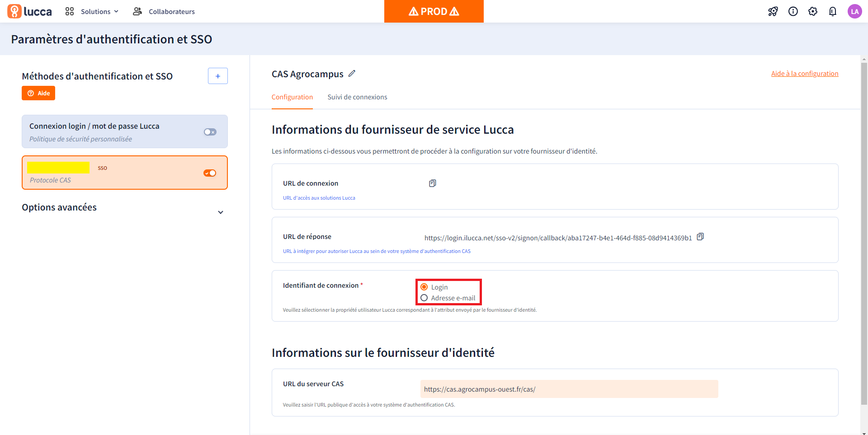Viewport: 868px width, 435px height.
Task: Click the Solutions grid icon
Action: (70, 11)
